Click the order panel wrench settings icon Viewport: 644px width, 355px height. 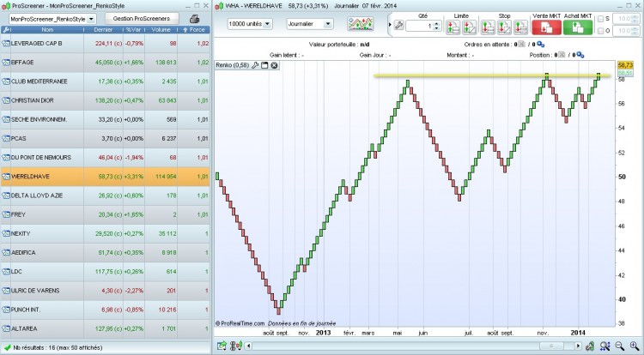(x=398, y=26)
